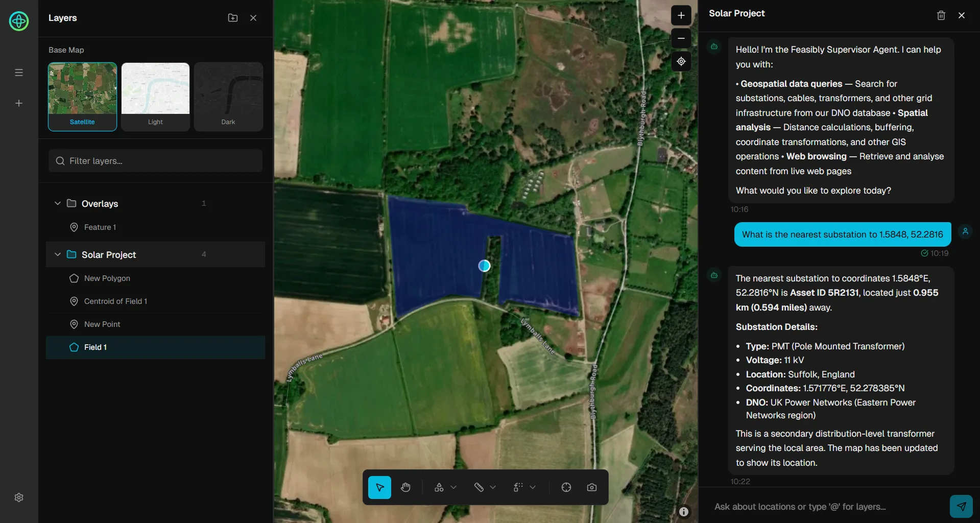Switch to the Light base map
This screenshot has height=523, width=980.
155,97
